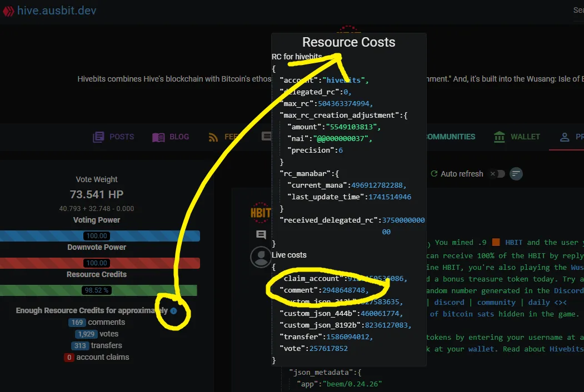
Task: Click the HBIT avatar thumbnail
Action: (x=261, y=213)
